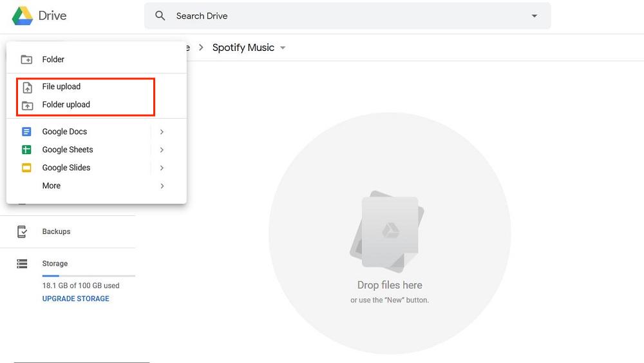Click the search magnifier icon

click(x=160, y=15)
